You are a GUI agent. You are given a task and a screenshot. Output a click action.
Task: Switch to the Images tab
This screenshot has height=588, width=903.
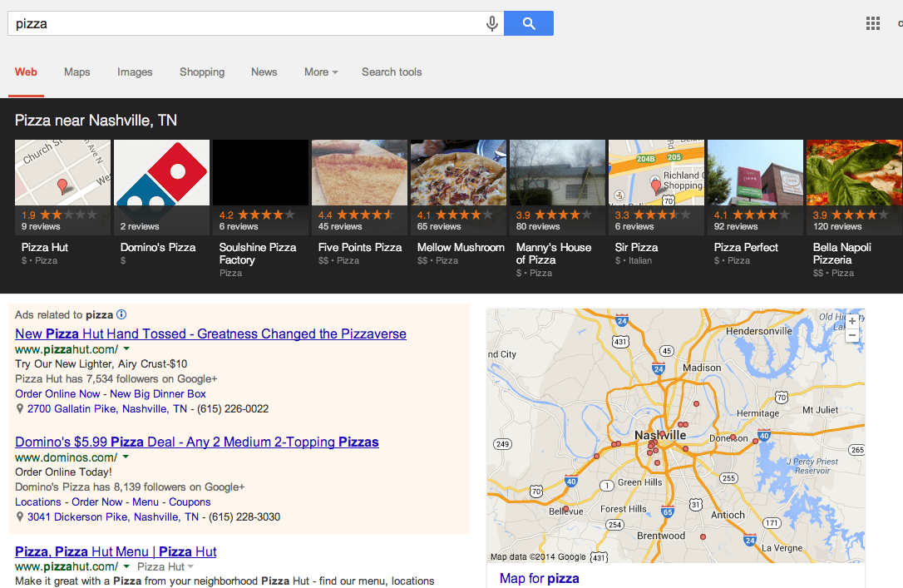pyautogui.click(x=135, y=72)
